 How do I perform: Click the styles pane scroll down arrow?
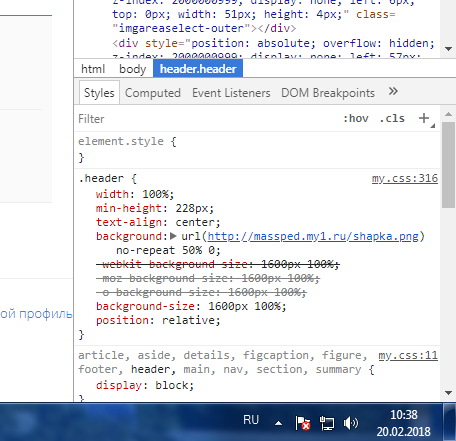[448, 393]
